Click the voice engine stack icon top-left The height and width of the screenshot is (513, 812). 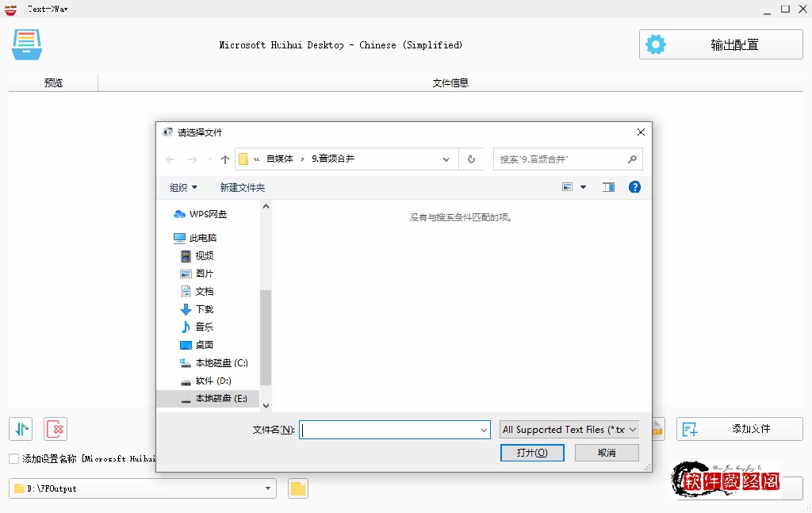26,44
